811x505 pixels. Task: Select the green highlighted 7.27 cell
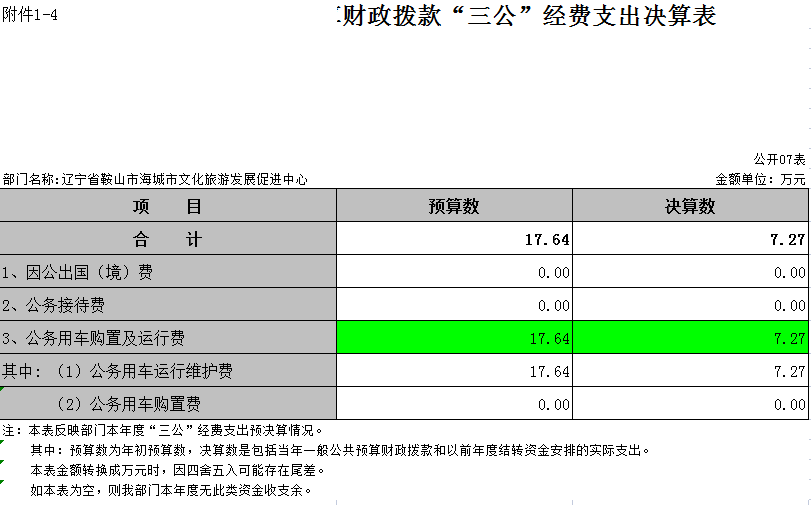pos(690,338)
